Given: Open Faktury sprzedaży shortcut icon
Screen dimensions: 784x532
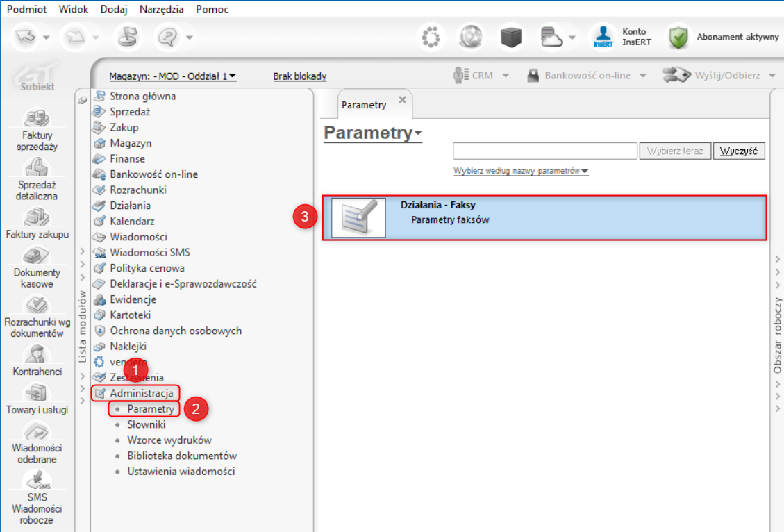Looking at the screenshot, I should 37,118.
